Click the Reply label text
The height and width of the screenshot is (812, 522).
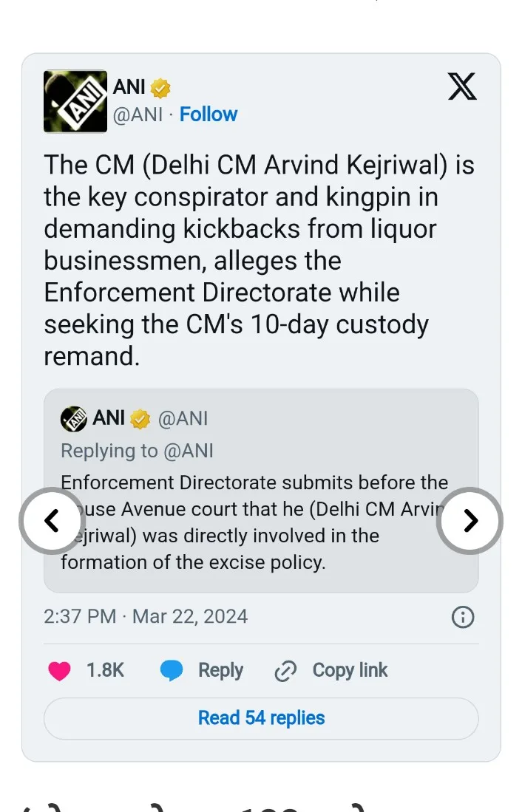pyautogui.click(x=220, y=671)
